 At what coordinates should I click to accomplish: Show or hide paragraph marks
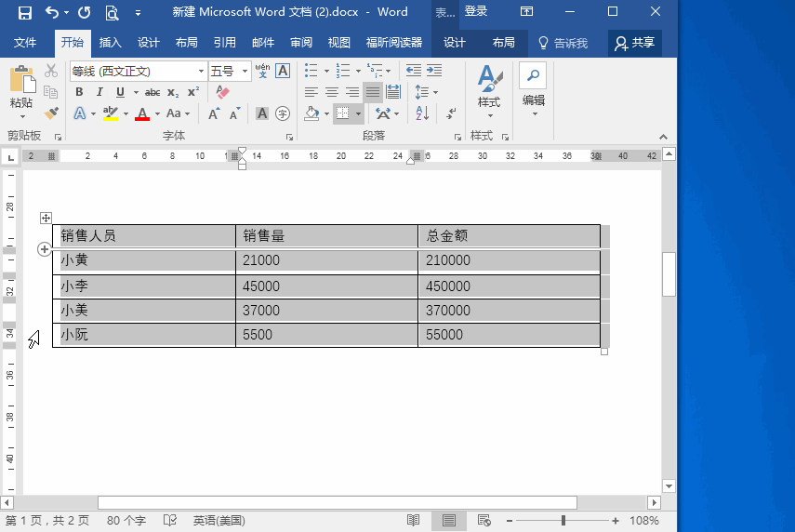click(451, 113)
